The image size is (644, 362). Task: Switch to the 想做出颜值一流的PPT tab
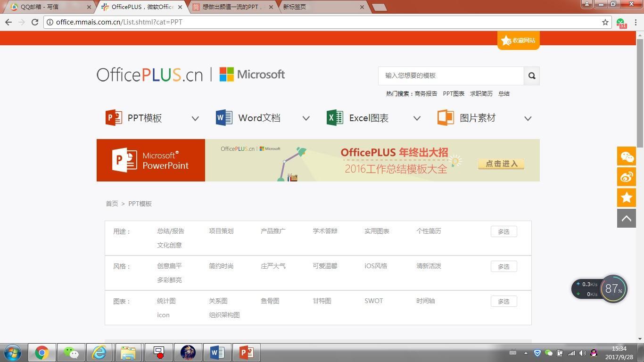coord(231,7)
